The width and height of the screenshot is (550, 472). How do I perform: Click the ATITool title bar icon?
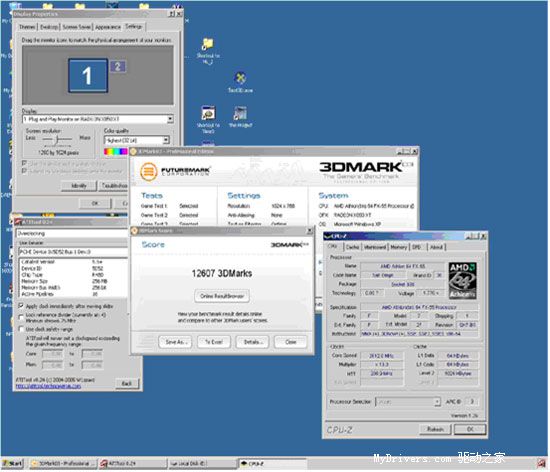click(x=18, y=222)
